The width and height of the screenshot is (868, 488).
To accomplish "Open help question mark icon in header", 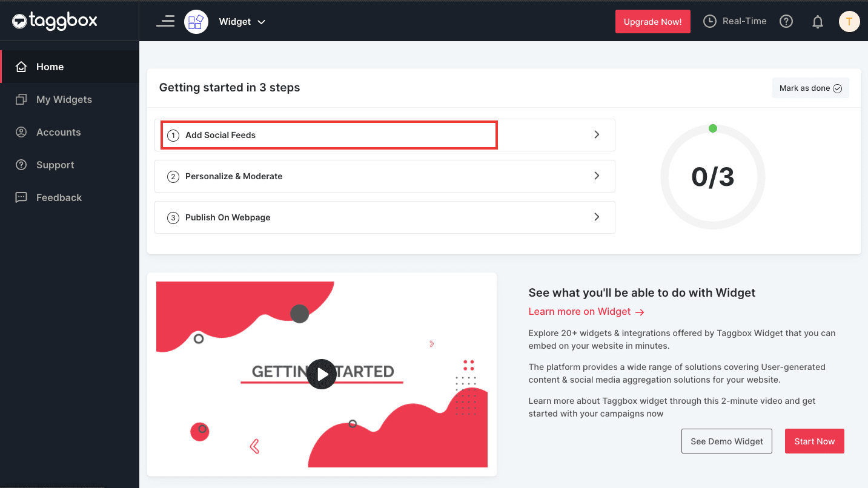I will tap(786, 21).
